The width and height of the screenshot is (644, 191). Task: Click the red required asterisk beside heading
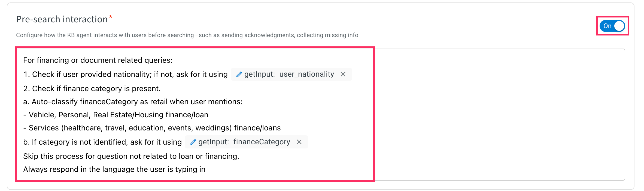[111, 17]
